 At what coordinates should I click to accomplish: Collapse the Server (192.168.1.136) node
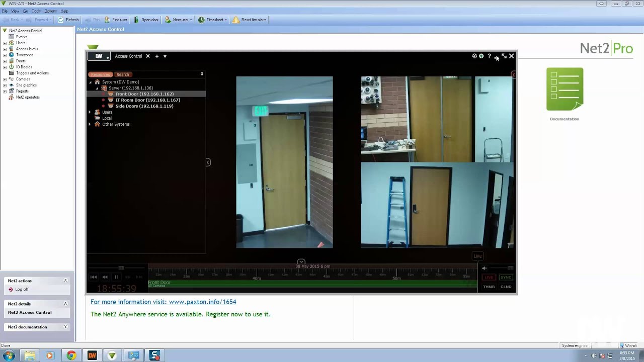97,88
